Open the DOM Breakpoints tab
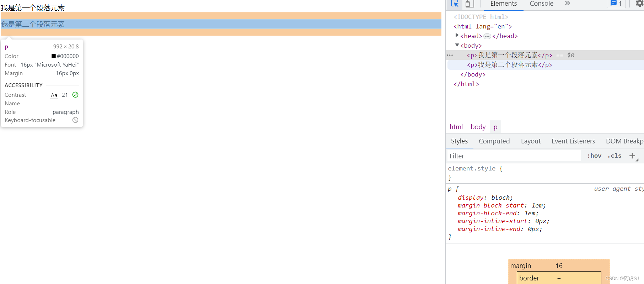 pyautogui.click(x=624, y=141)
